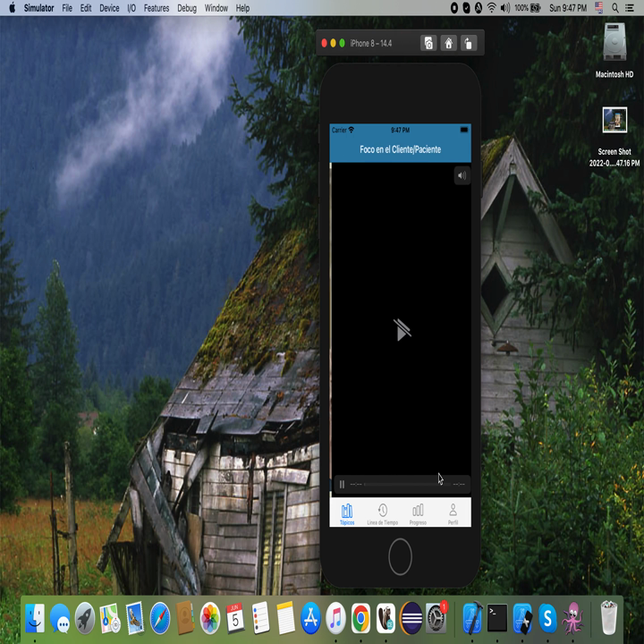
Task: Open the Debug menu
Action: [x=187, y=8]
